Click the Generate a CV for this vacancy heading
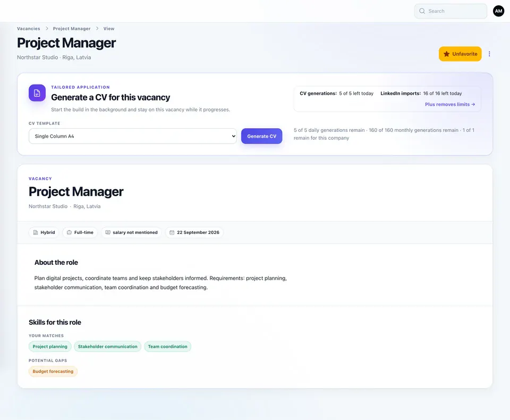The image size is (510, 420). click(x=110, y=97)
